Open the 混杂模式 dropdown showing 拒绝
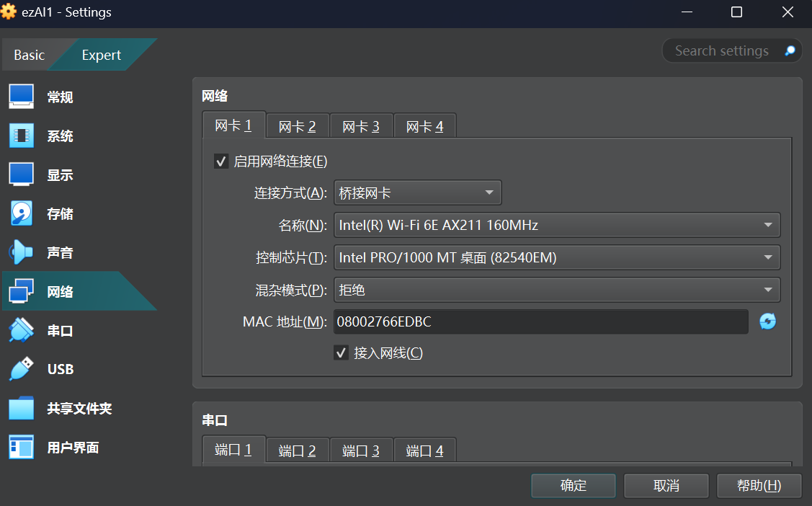 557,290
